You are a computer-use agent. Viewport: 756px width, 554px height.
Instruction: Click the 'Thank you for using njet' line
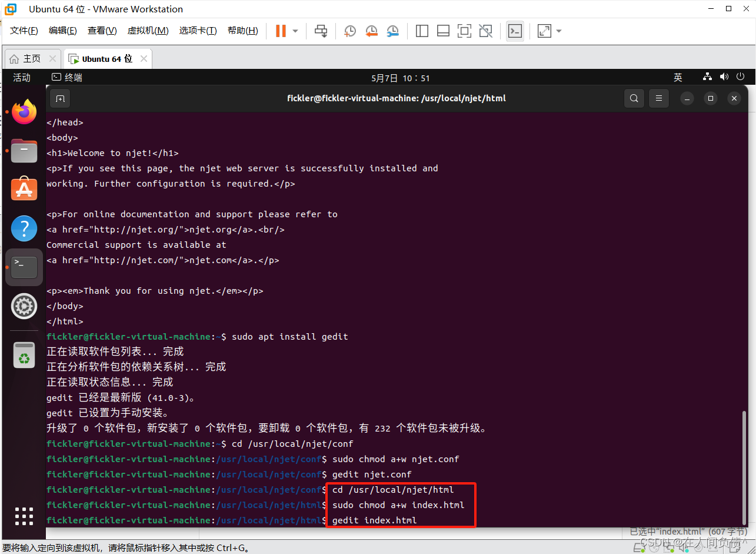tap(155, 291)
